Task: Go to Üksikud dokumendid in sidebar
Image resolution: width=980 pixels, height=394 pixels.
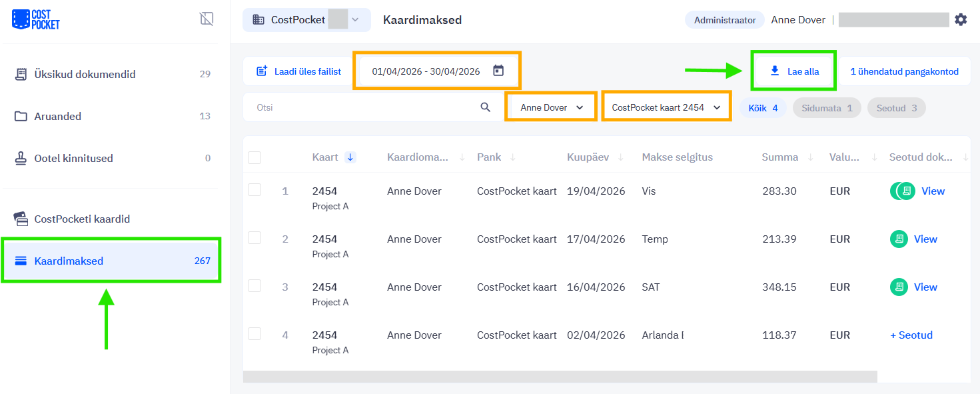Action: [x=85, y=75]
